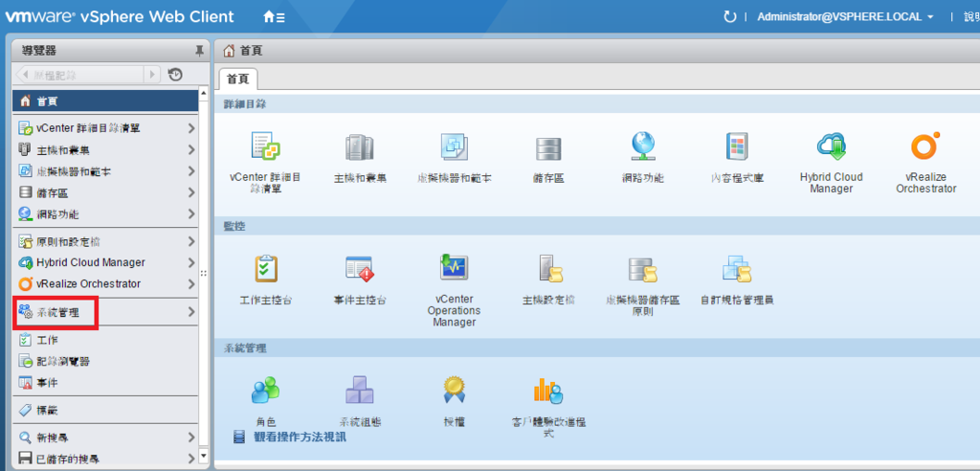Expand 原則和設定檔 sidebar chevron

[x=191, y=241]
